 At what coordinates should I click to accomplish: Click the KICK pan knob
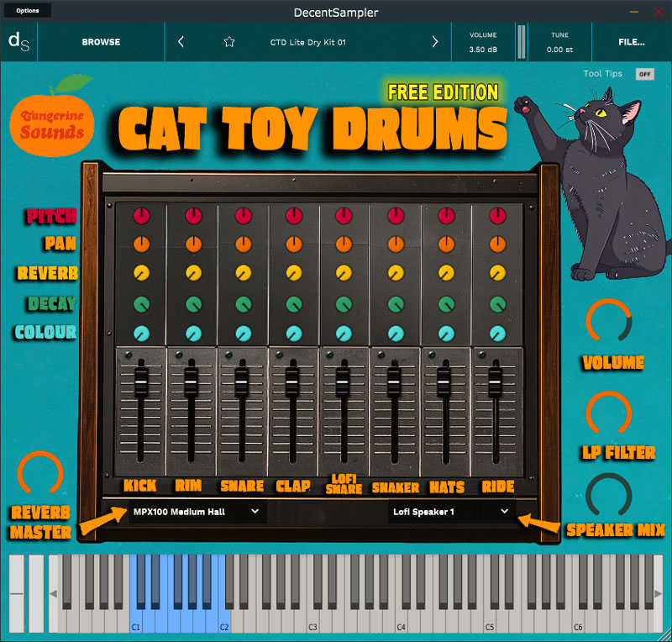[x=142, y=244]
